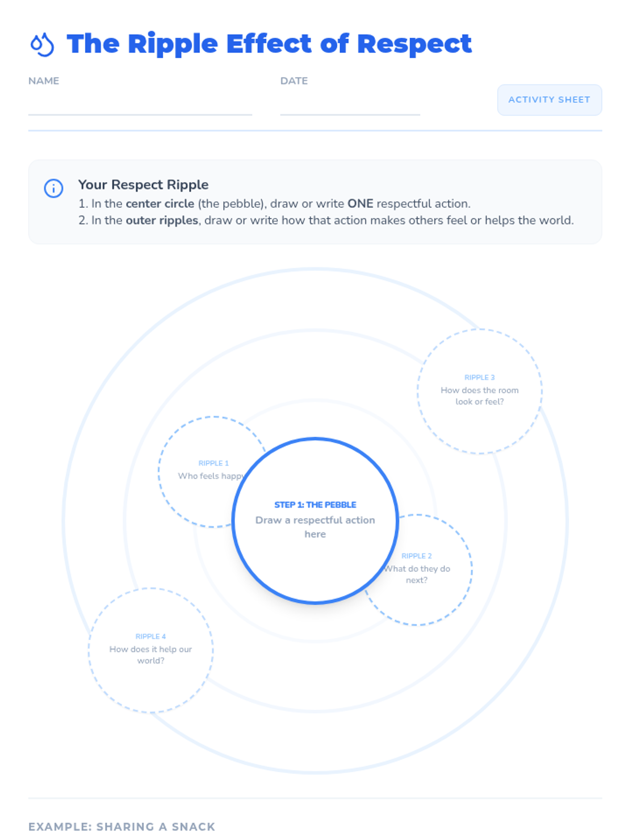Click the info icon in the instructions box
The width and height of the screenshot is (630, 840).
[x=54, y=188]
